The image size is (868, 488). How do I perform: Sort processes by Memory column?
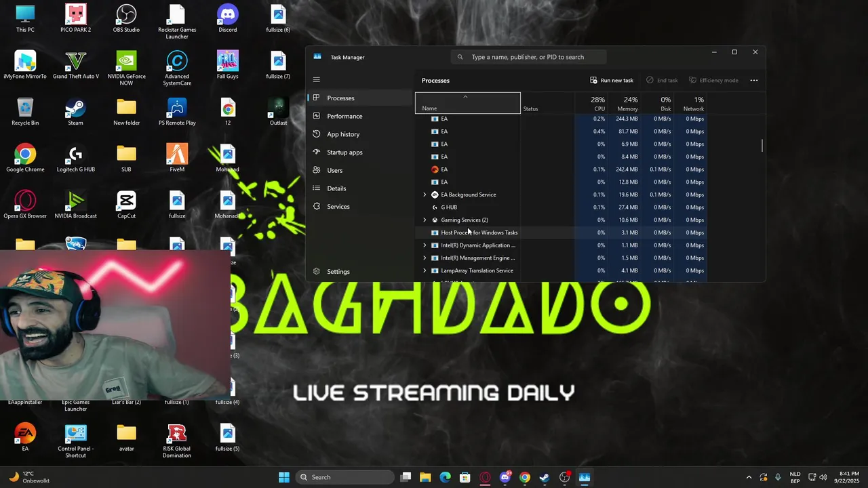pos(625,103)
